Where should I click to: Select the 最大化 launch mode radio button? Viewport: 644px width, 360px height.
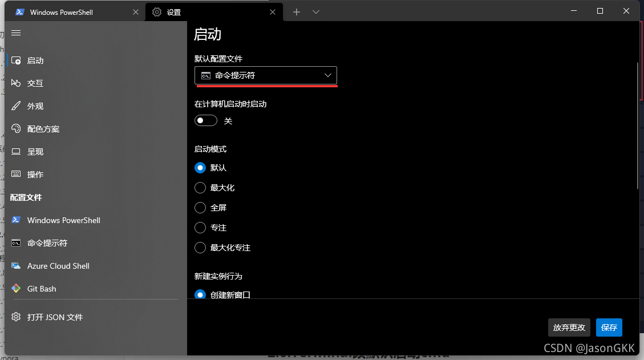coord(200,188)
